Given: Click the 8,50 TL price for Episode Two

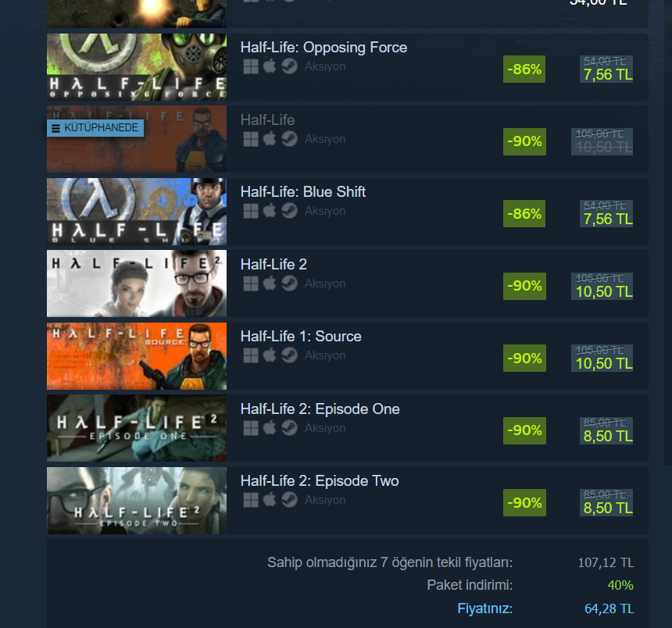Looking at the screenshot, I should coord(608,508).
